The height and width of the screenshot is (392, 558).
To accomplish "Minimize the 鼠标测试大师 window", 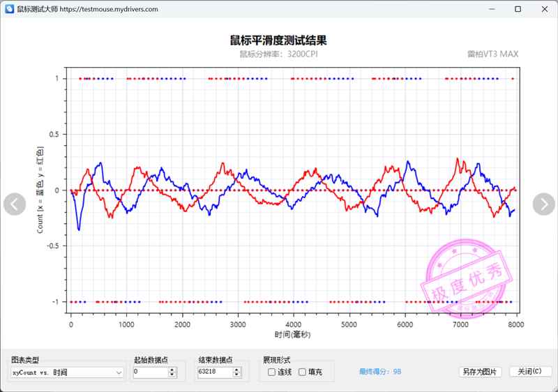I will click(x=492, y=9).
